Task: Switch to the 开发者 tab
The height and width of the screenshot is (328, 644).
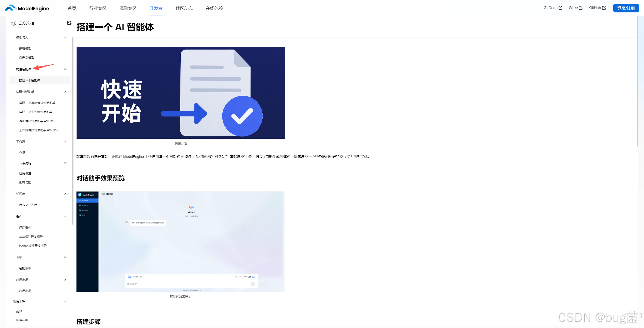Action: click(156, 8)
